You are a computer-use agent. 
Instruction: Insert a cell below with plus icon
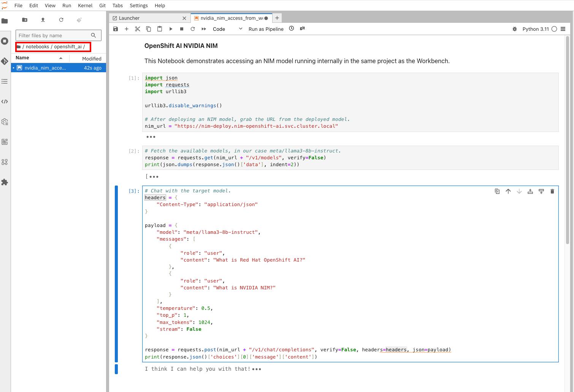coord(127,29)
